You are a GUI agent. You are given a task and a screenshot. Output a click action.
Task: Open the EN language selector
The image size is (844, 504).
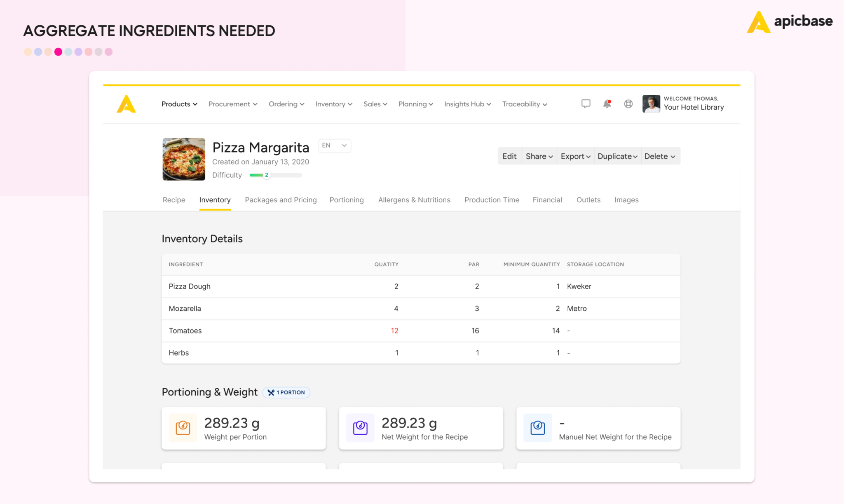click(334, 145)
